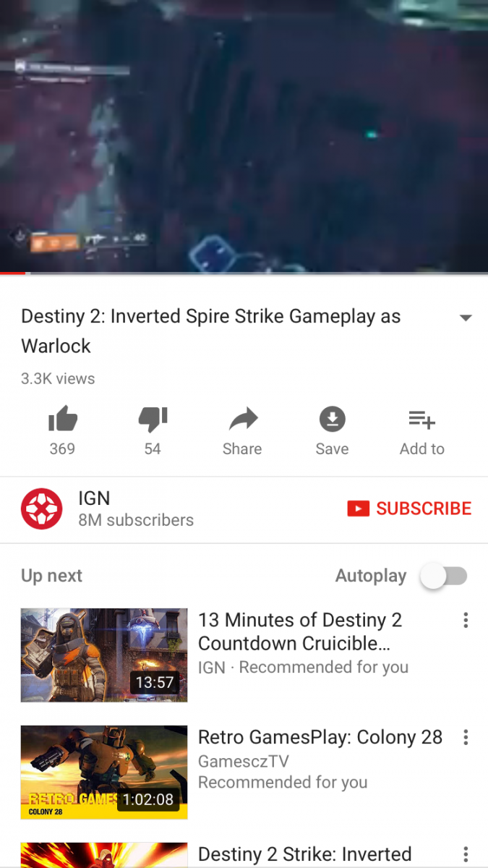Image resolution: width=488 pixels, height=868 pixels.
Task: Toggle the Autoplay switch
Action: pos(444,576)
